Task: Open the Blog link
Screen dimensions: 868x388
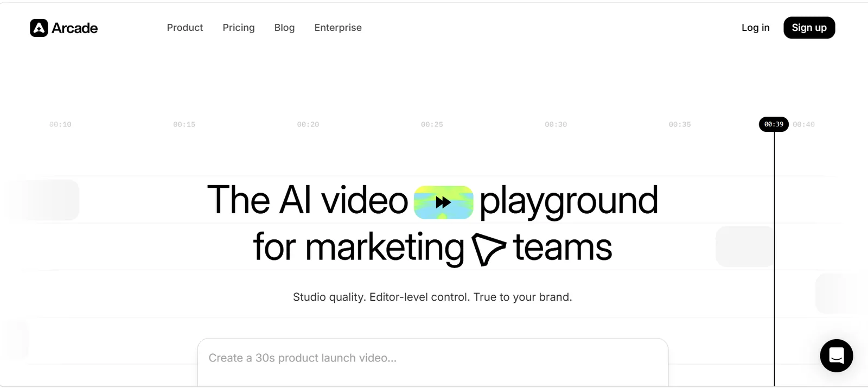Action: coord(284,28)
